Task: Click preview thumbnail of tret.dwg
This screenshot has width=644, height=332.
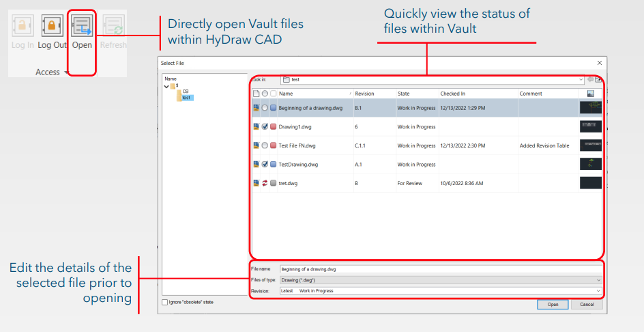Action: click(591, 183)
